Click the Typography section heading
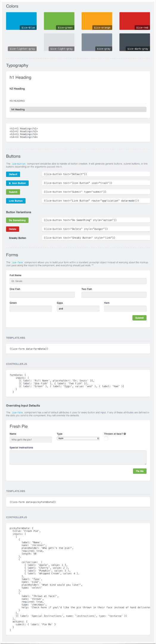156x644 pixels. (17, 66)
